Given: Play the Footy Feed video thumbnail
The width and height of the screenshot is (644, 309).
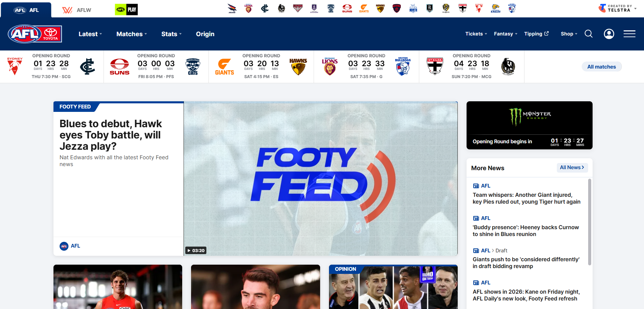Looking at the screenshot, I should point(320,178).
